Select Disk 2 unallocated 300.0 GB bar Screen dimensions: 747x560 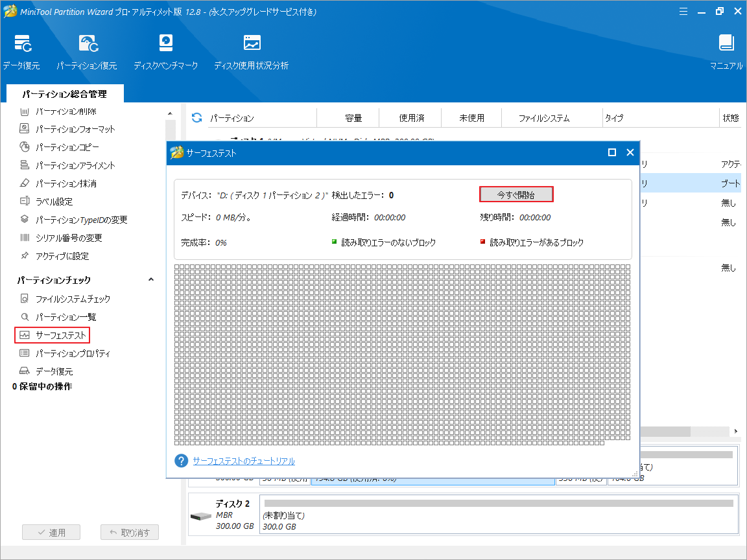(x=498, y=514)
